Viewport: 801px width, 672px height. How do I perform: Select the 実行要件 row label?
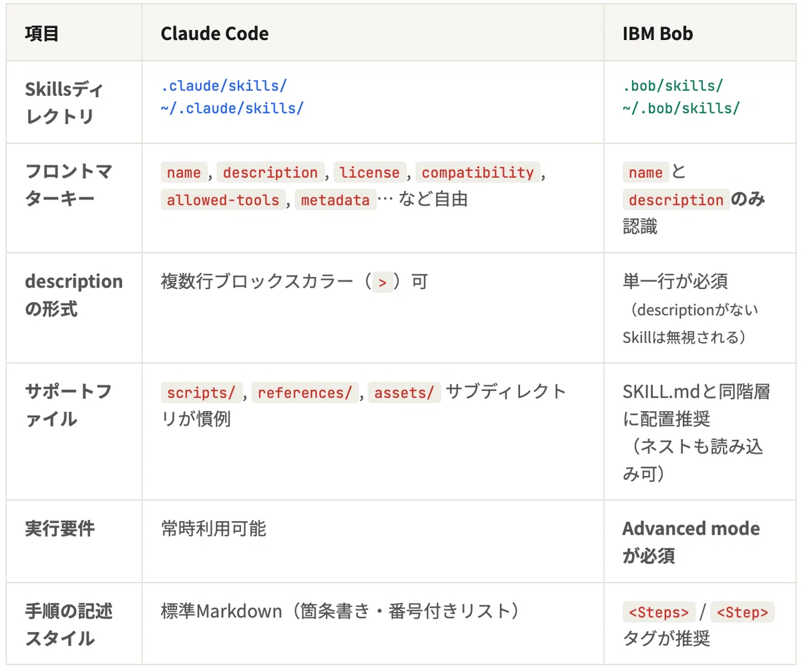tap(60, 529)
